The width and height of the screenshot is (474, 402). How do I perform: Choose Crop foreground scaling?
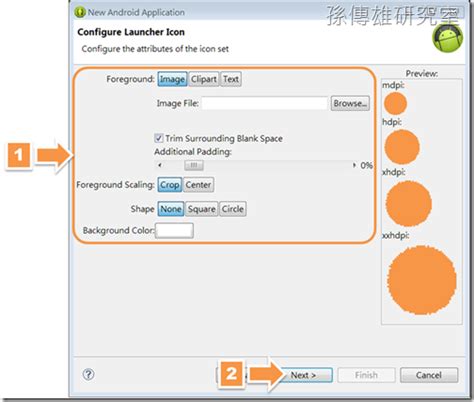[x=170, y=185]
